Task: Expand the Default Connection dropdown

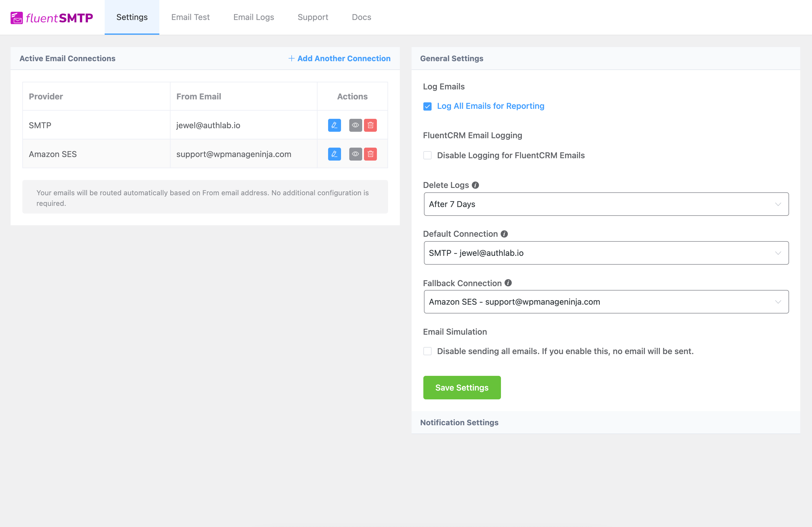Action: click(x=605, y=253)
